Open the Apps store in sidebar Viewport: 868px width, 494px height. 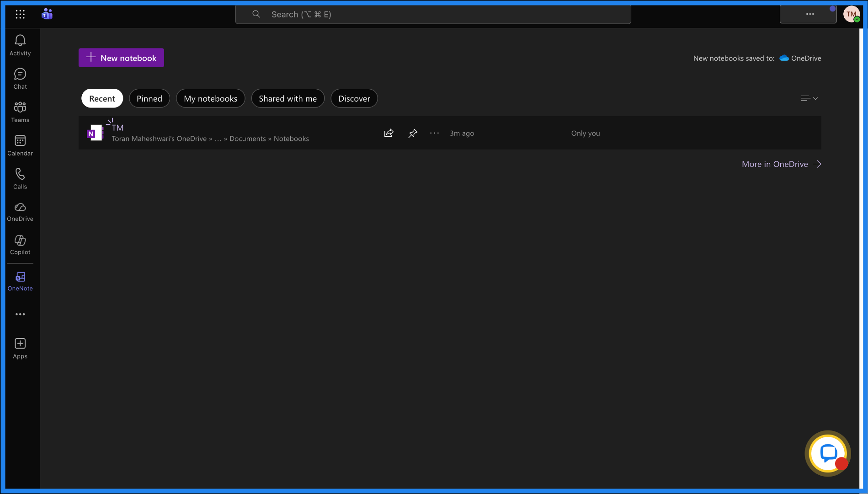click(20, 349)
